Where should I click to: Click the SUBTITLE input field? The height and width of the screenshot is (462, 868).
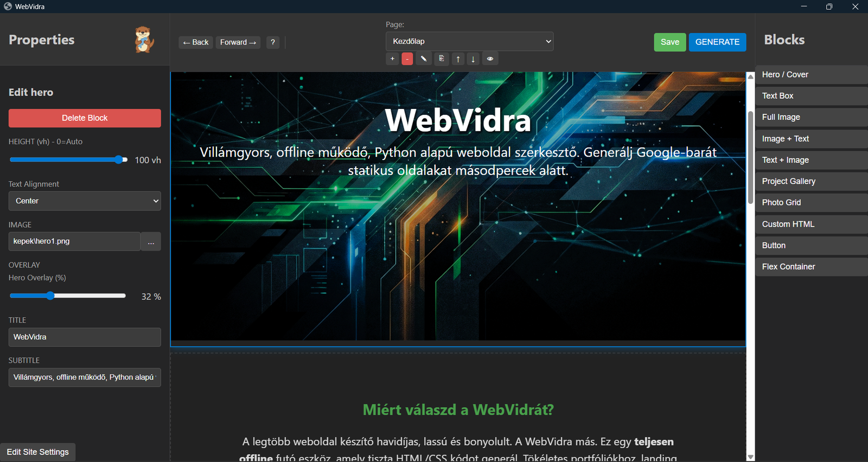(85, 377)
